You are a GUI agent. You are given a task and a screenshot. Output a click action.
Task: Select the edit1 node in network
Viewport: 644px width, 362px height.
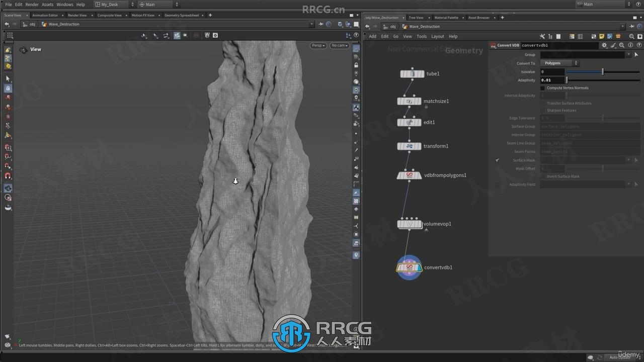click(x=409, y=123)
